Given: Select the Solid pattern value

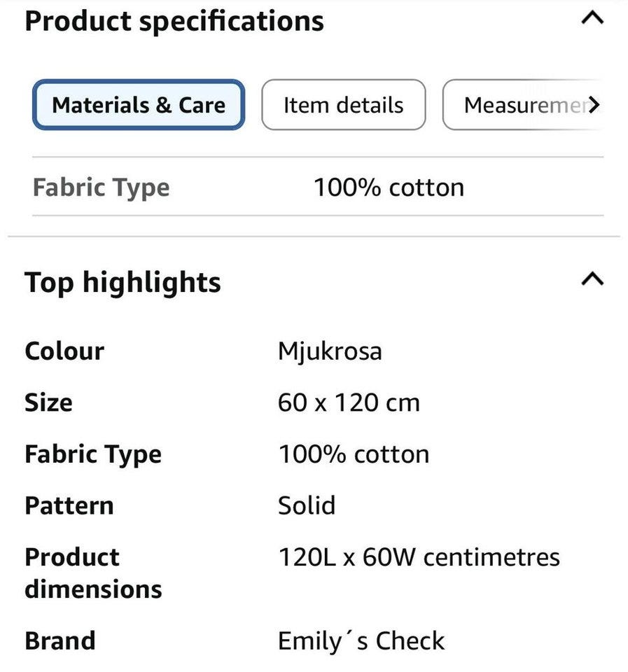Looking at the screenshot, I should 307,505.
